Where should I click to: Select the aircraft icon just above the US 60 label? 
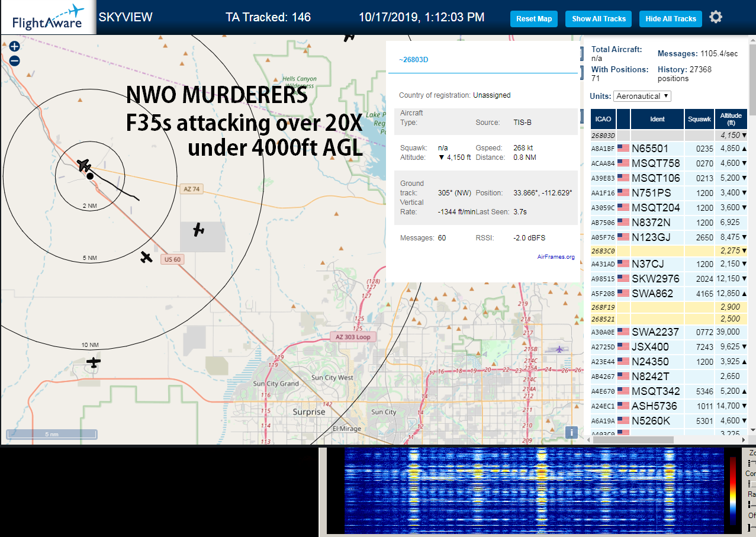tap(146, 256)
